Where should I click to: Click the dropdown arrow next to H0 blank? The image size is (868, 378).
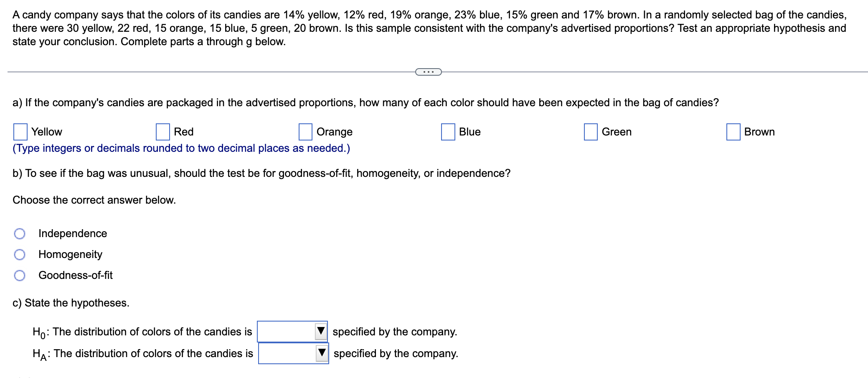321,331
